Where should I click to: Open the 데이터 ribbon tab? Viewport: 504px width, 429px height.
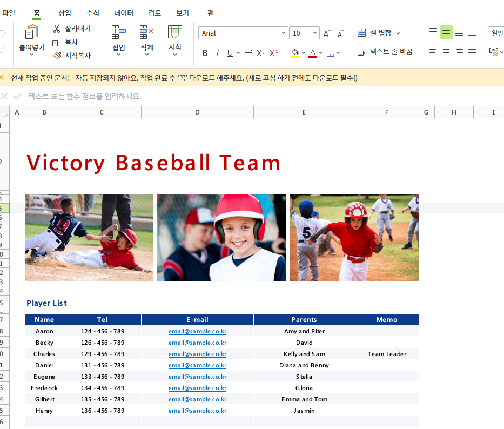123,13
